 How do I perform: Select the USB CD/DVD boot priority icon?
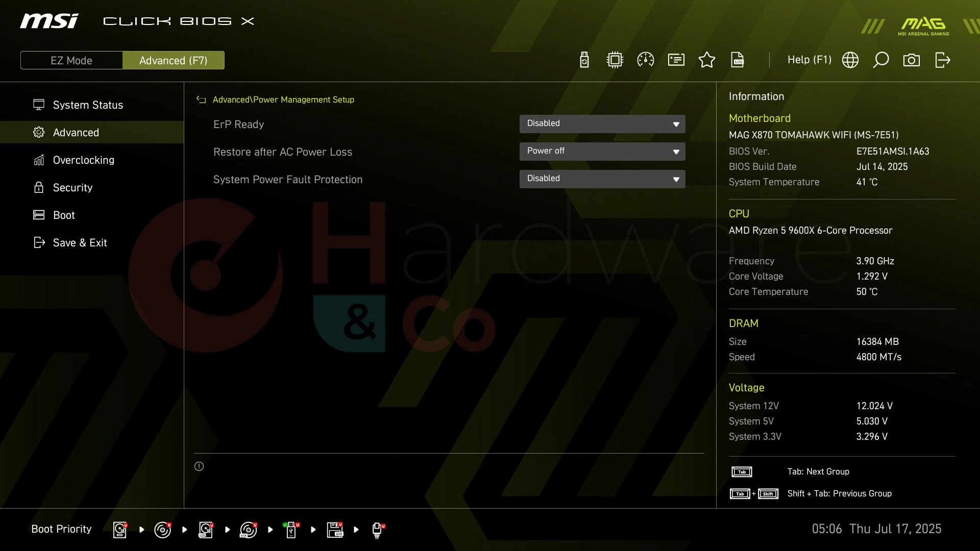tap(249, 530)
